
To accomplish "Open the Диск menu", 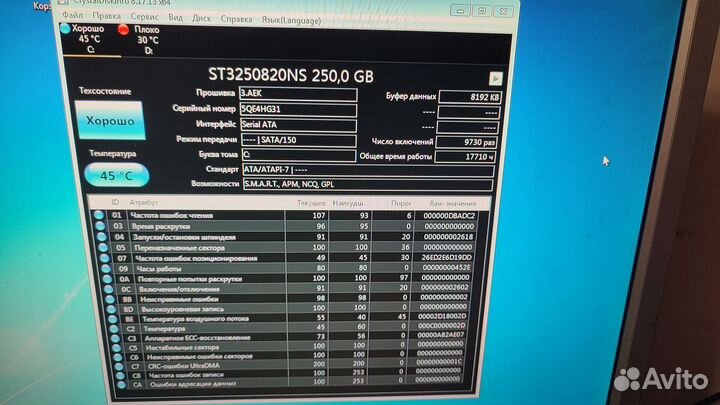I will [x=201, y=17].
